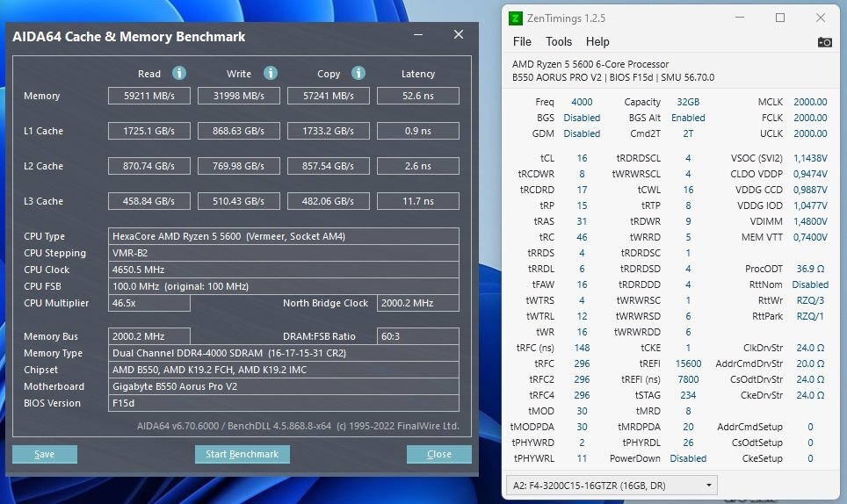Click the Capacity value 32GB
The height and width of the screenshot is (504, 847).
(x=688, y=102)
